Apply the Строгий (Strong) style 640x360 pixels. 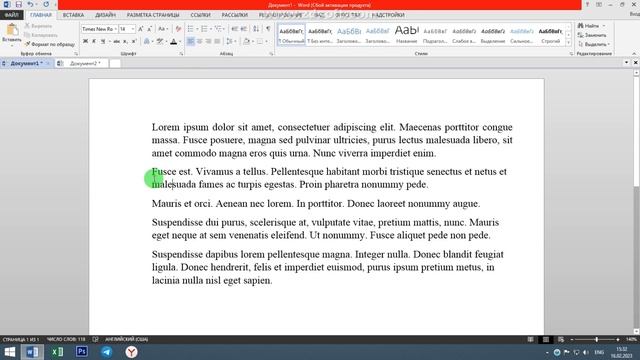[x=550, y=35]
